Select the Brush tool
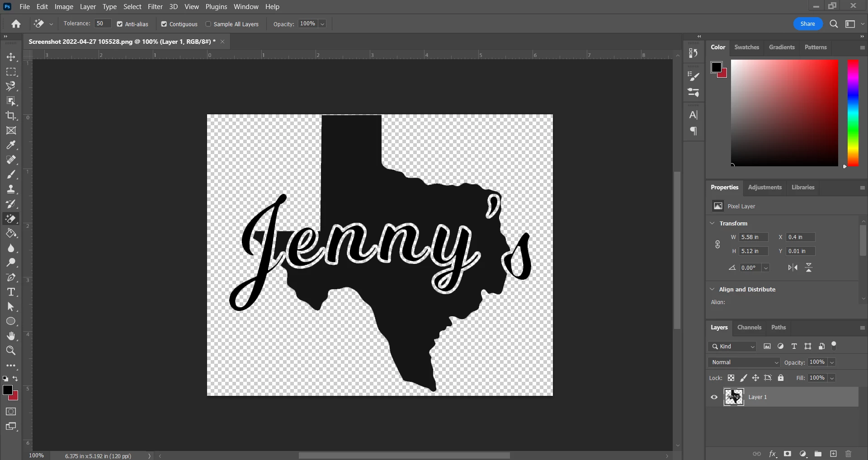 pos(11,174)
